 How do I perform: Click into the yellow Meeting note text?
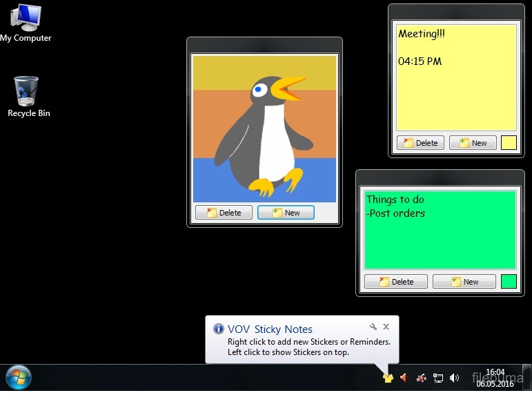click(x=455, y=90)
